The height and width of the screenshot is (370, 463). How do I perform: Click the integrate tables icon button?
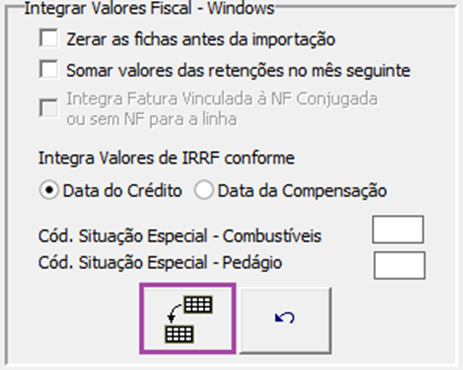tap(188, 318)
